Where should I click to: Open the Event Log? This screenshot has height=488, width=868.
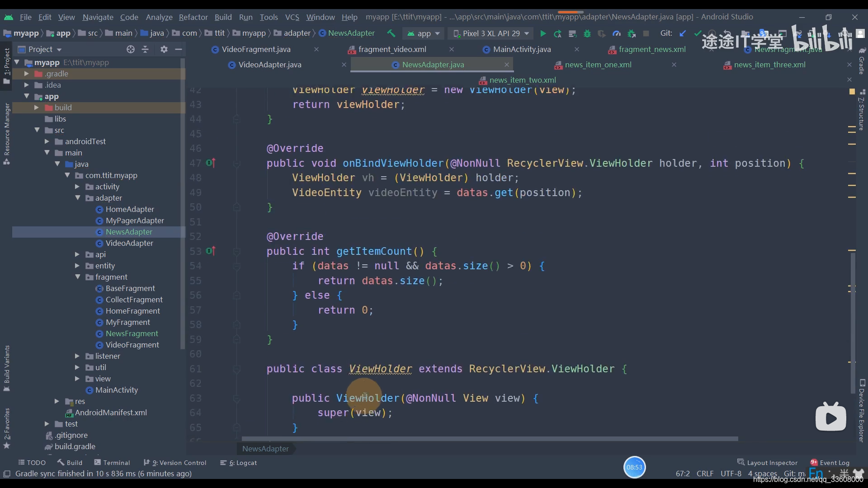830,463
